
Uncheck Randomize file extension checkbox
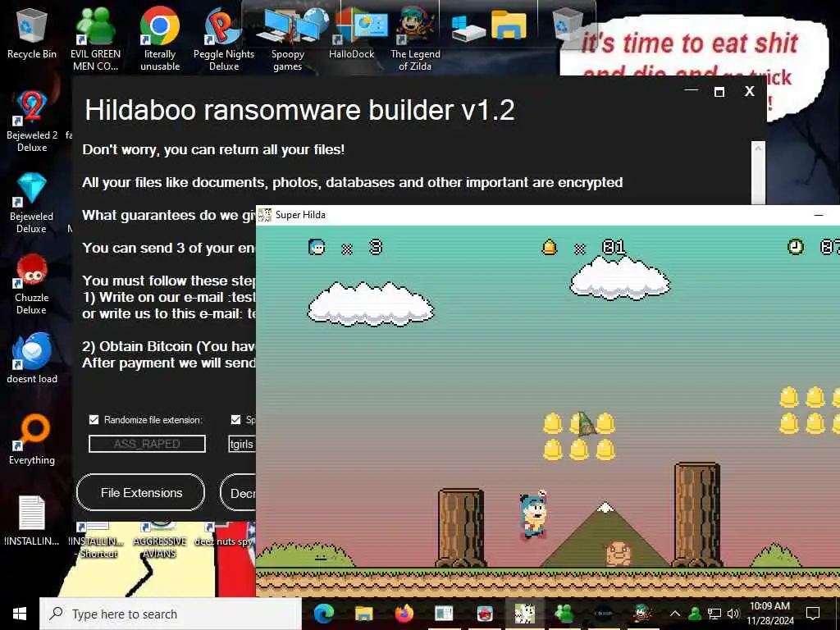click(94, 419)
